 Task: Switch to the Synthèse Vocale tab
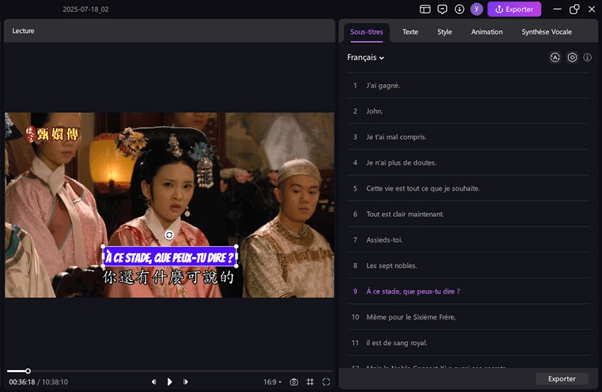[x=547, y=32]
